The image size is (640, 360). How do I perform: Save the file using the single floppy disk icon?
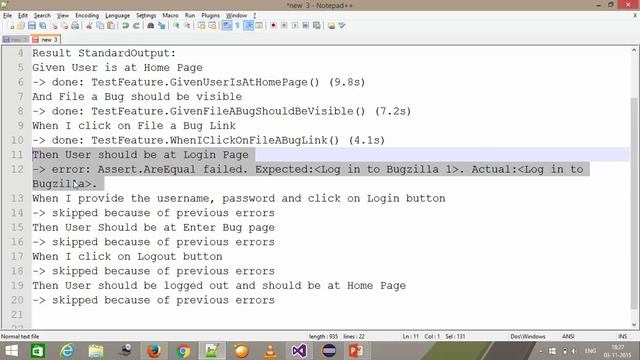[31, 26]
